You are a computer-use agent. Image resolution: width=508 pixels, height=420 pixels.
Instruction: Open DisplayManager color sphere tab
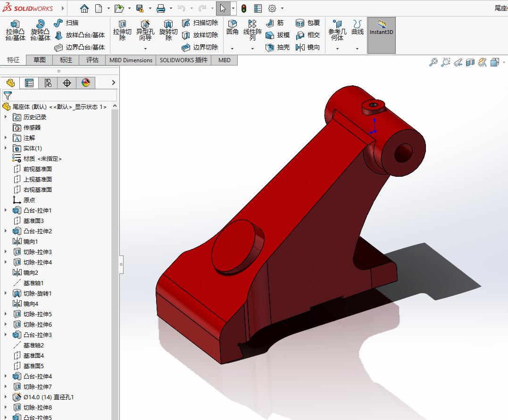point(86,83)
